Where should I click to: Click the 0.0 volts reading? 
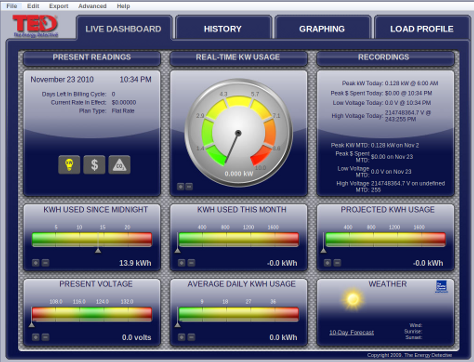point(136,337)
